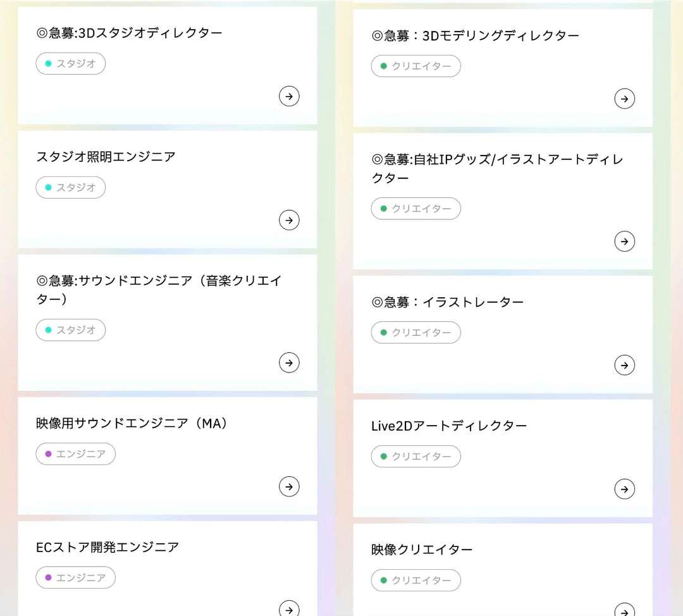Select クリエイター tag under 3Dモデリングディレクター
Image resolution: width=683 pixels, height=616 pixels.
[416, 66]
